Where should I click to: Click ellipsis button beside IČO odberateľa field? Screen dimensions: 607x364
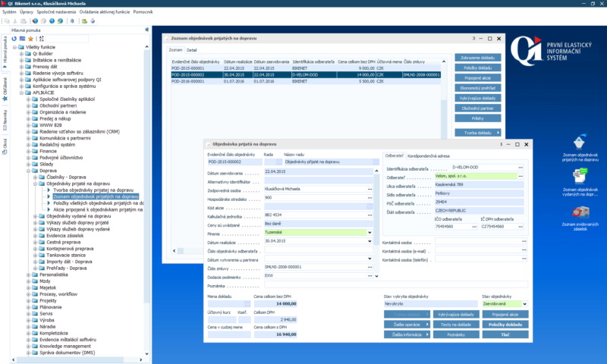[475, 227]
